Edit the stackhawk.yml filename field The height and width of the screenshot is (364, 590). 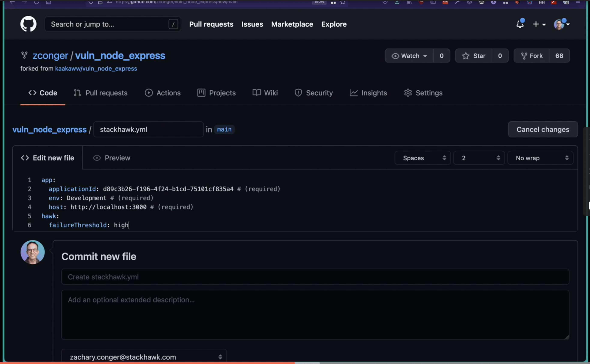[149, 130]
